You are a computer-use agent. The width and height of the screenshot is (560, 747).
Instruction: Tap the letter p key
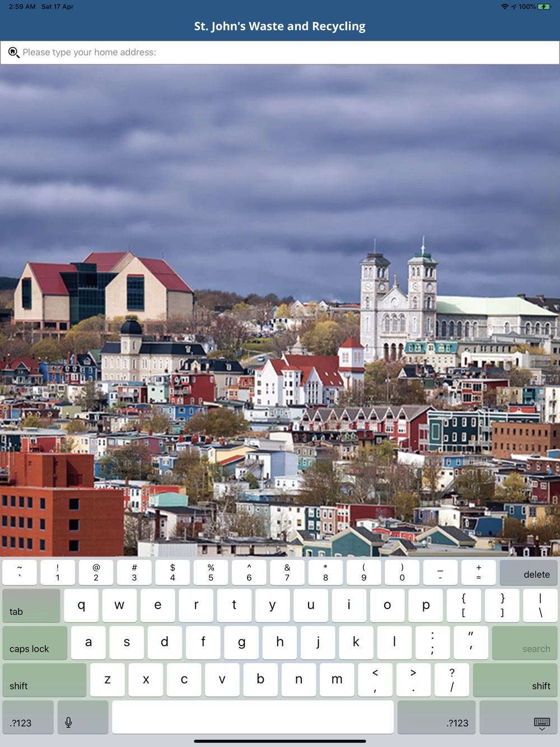[x=426, y=605]
